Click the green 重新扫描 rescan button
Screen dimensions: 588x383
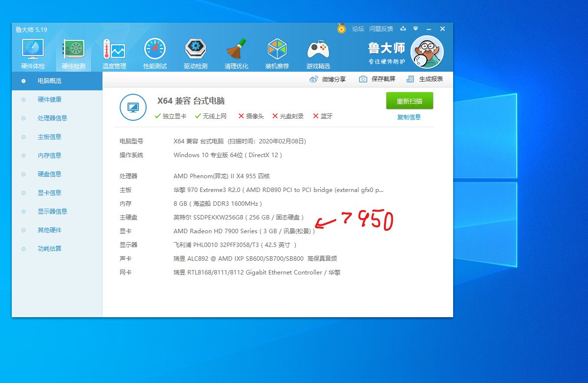pos(409,101)
